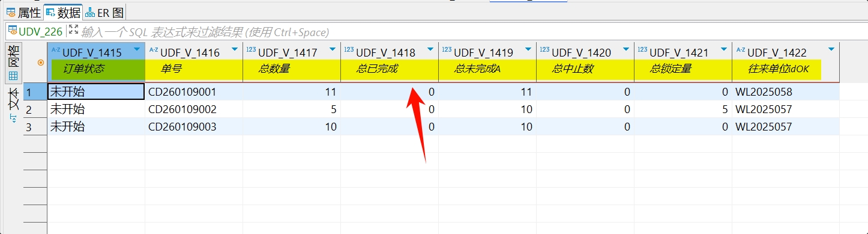The height and width of the screenshot is (234, 868).
Task: Click the record mode icon in grid corner
Action: point(41,63)
